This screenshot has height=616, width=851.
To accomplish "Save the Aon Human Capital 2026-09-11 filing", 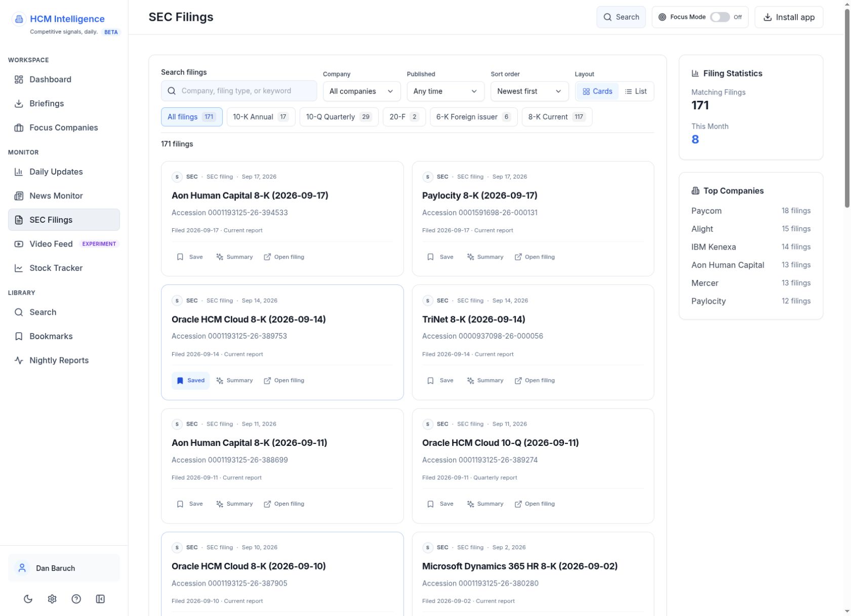I will point(190,504).
